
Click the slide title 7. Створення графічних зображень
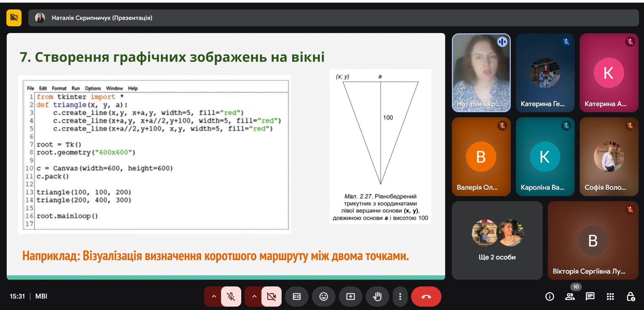172,57
